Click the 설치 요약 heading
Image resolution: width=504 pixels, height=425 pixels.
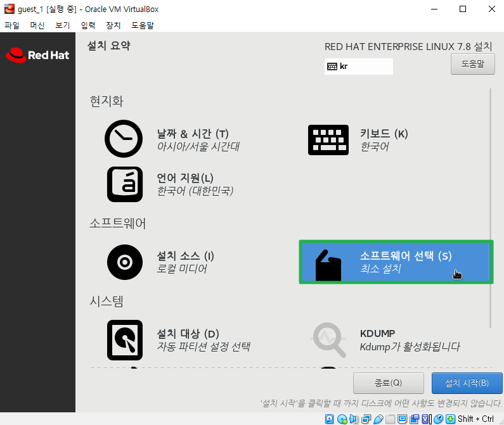(108, 46)
